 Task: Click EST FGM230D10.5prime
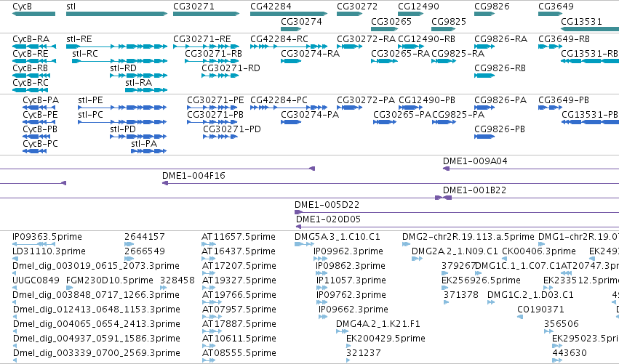pyautogui.click(x=68, y=288)
